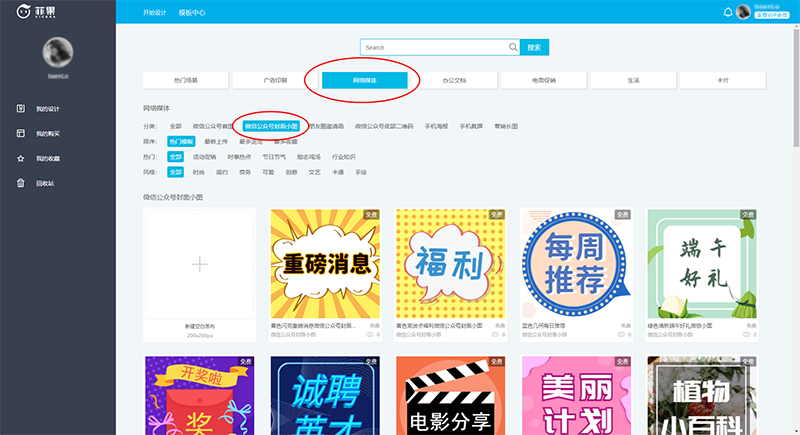
Task: Click eye icon under 重磅消息 card
Action: pos(370,335)
